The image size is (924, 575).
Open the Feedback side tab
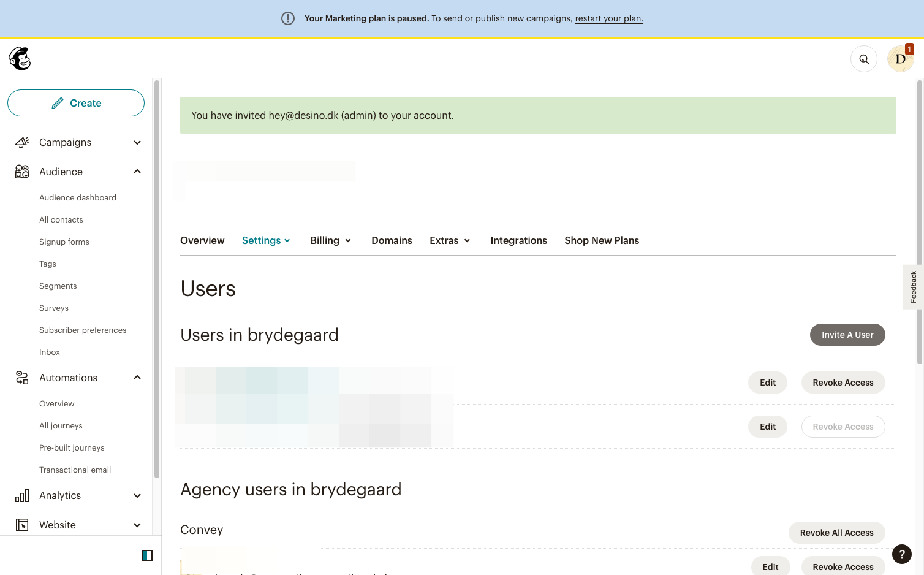pyautogui.click(x=913, y=287)
